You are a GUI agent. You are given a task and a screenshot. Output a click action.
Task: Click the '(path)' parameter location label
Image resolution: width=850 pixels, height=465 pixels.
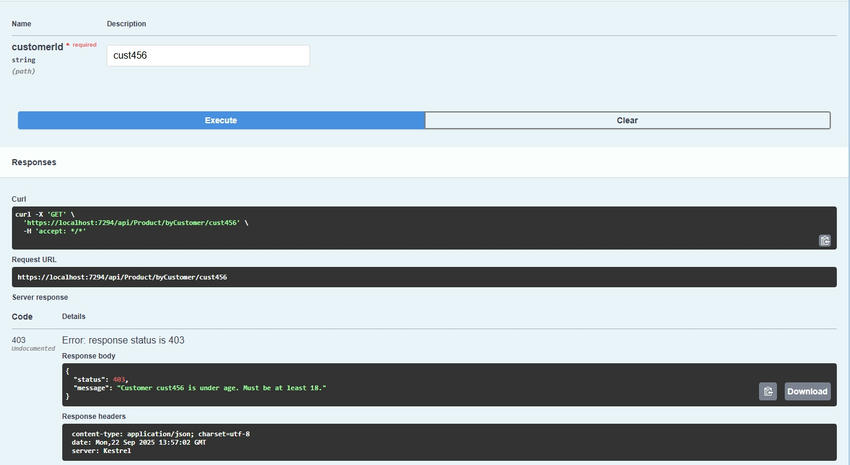click(x=23, y=71)
